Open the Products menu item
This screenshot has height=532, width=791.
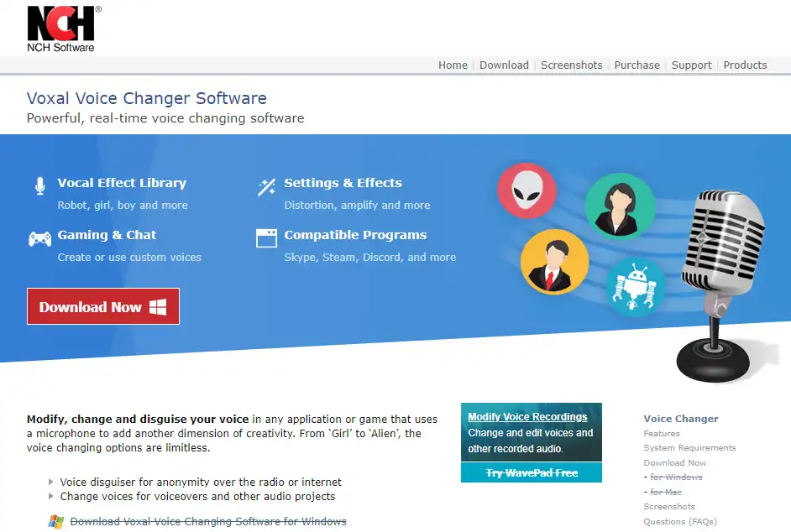[745, 65]
